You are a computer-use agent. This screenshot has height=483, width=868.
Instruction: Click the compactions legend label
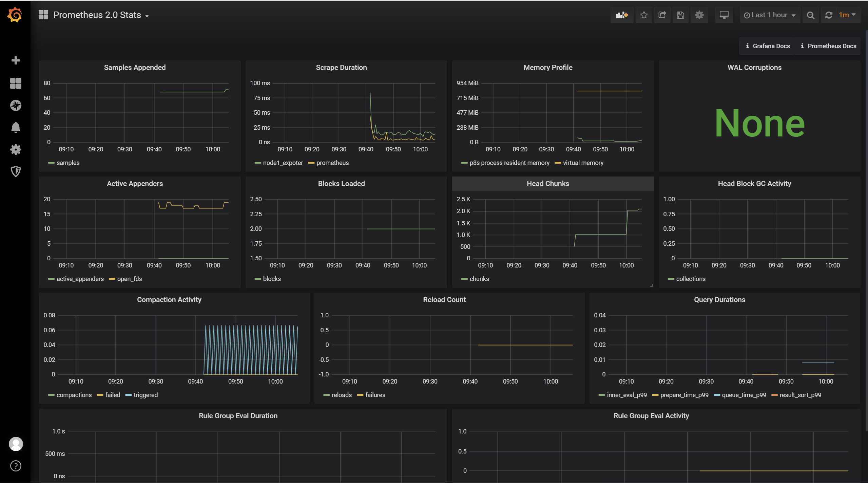pos(74,395)
